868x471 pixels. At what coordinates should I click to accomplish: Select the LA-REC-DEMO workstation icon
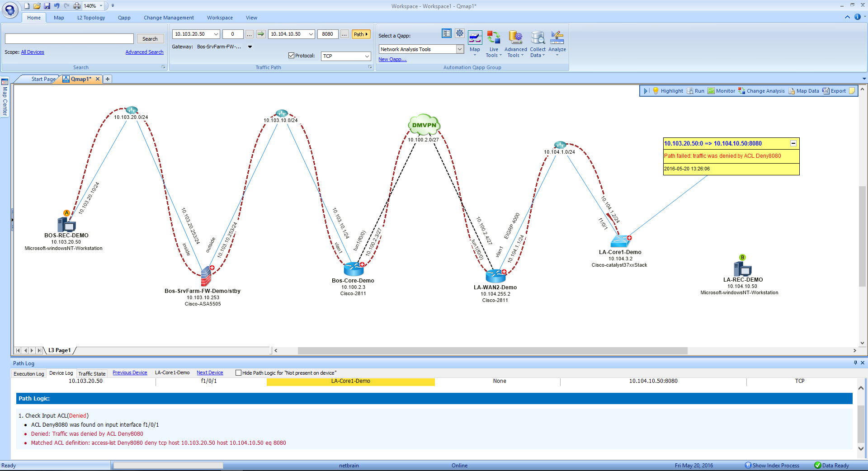click(742, 268)
